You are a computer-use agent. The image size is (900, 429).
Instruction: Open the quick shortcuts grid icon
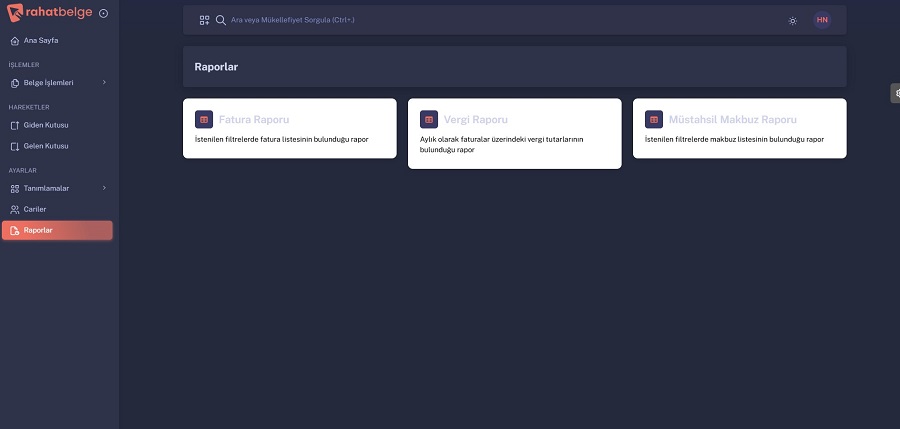coord(204,20)
